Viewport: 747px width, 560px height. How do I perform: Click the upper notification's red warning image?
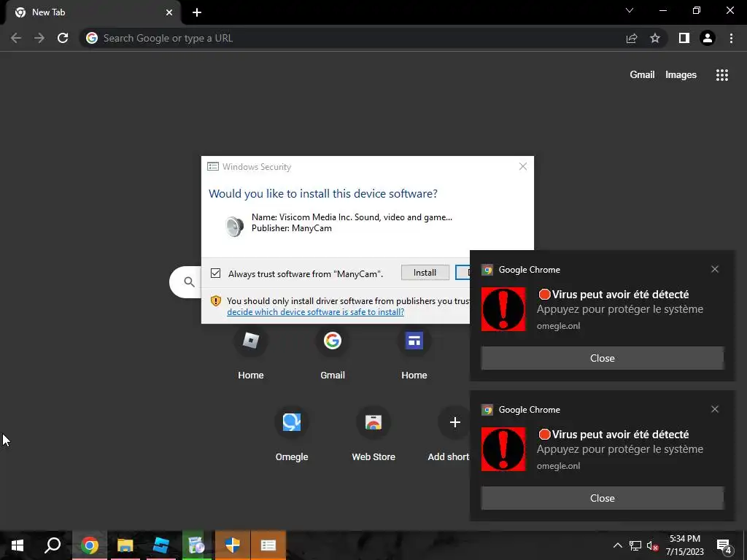(x=503, y=309)
